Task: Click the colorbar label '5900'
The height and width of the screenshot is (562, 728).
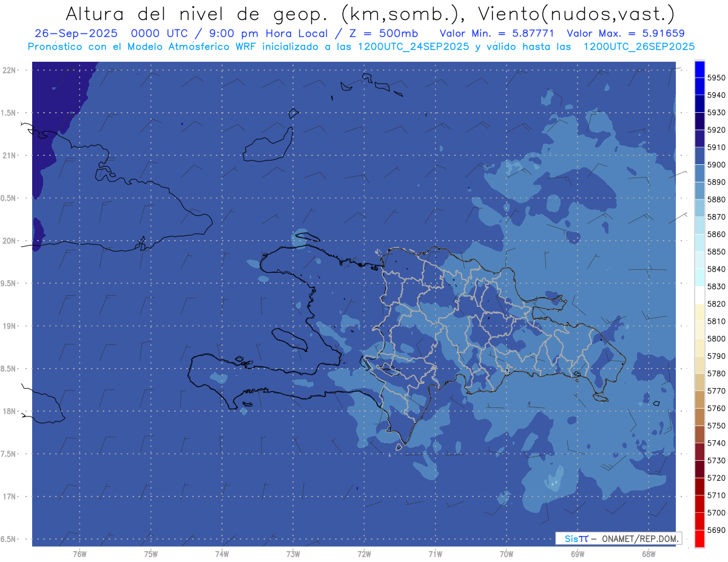Action: (716, 165)
